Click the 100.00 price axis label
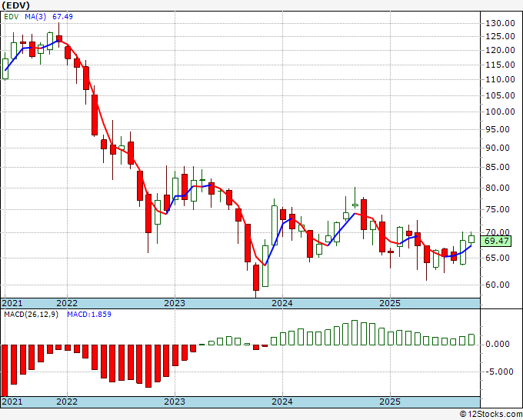 (x=500, y=112)
